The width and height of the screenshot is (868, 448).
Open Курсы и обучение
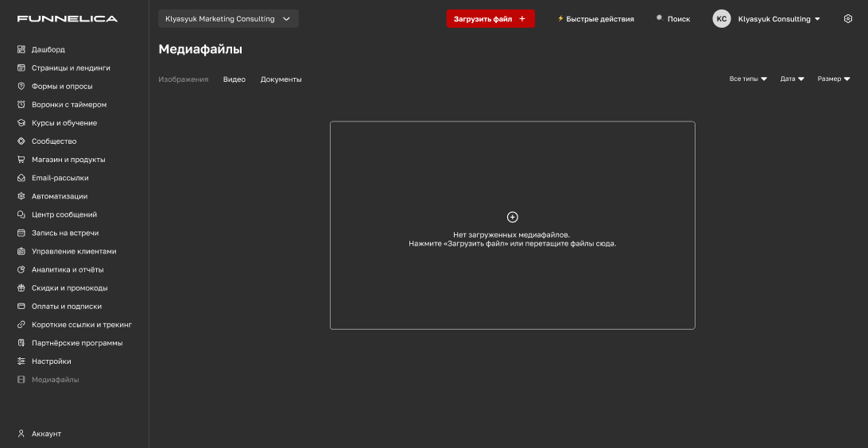(64, 123)
